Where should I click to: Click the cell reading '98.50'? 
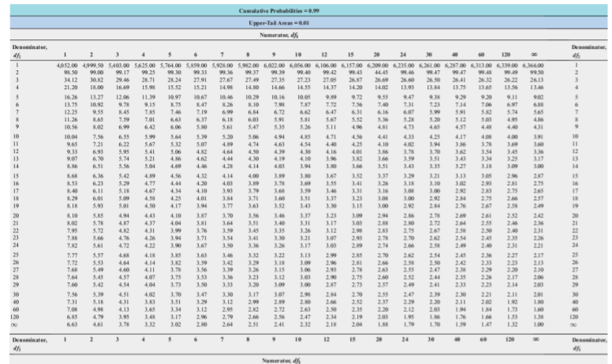pyautogui.click(x=71, y=72)
